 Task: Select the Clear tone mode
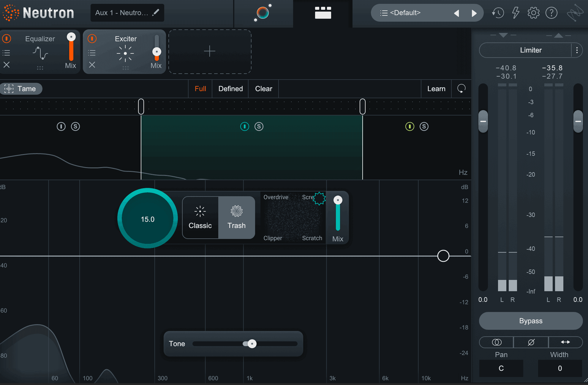click(264, 88)
